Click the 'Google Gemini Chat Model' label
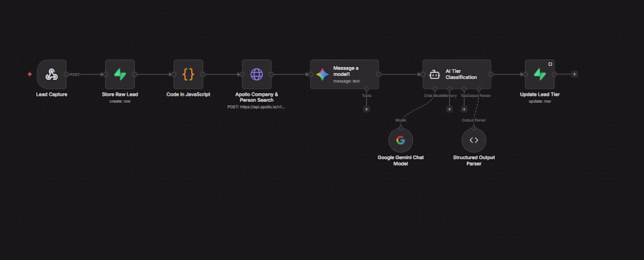Viewport: 644px width, 260px height. pos(400,160)
